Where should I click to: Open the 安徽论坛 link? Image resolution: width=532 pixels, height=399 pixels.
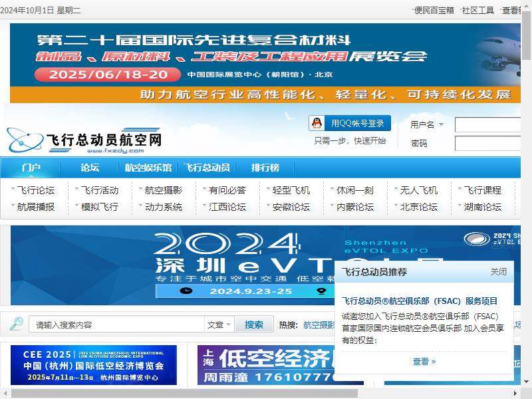(x=291, y=207)
